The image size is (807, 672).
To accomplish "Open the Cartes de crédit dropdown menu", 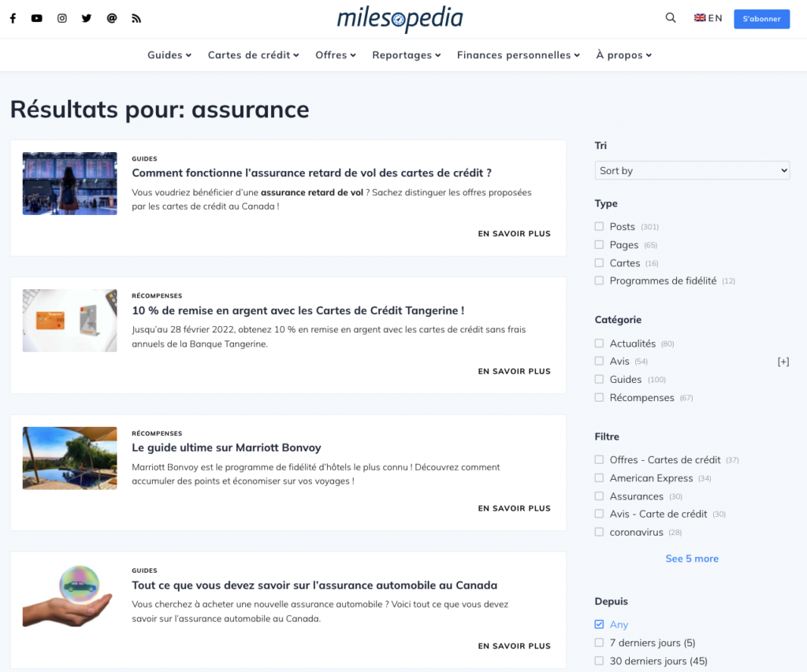I will coord(253,54).
